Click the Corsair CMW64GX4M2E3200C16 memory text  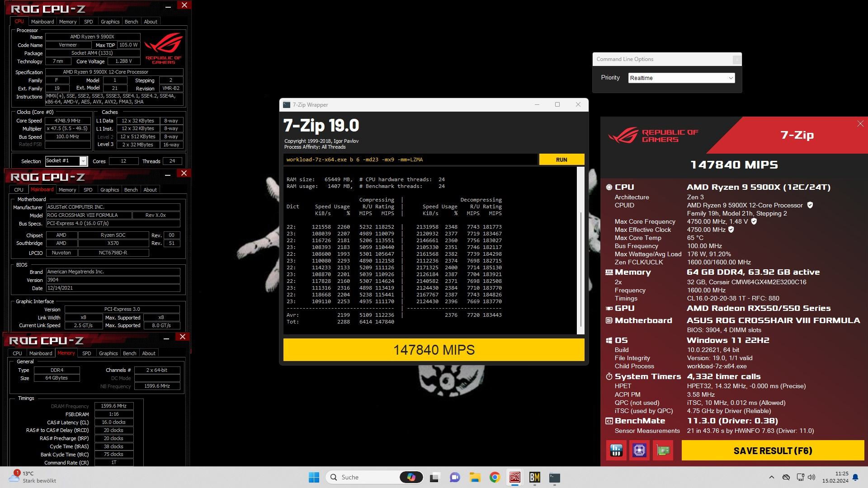pos(746,282)
